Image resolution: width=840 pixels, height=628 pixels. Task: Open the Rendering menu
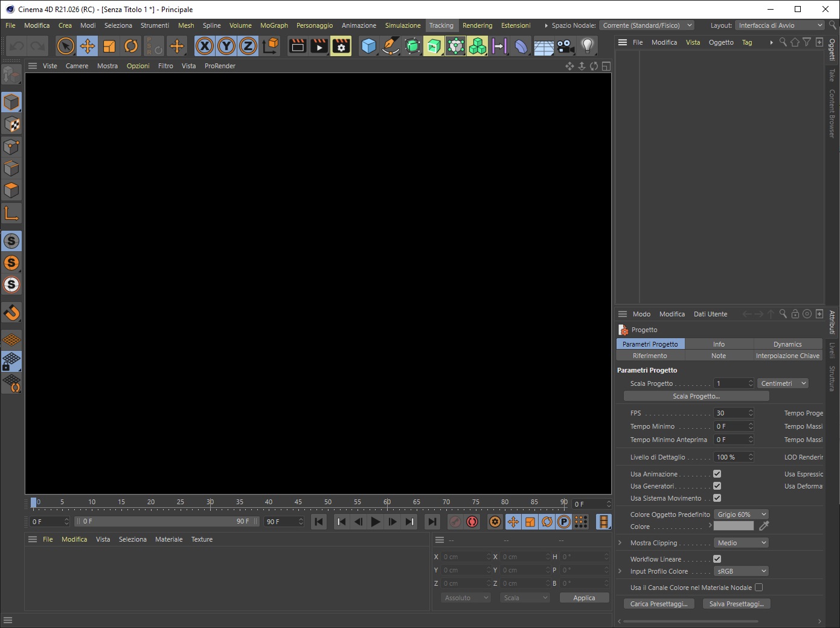(x=477, y=25)
